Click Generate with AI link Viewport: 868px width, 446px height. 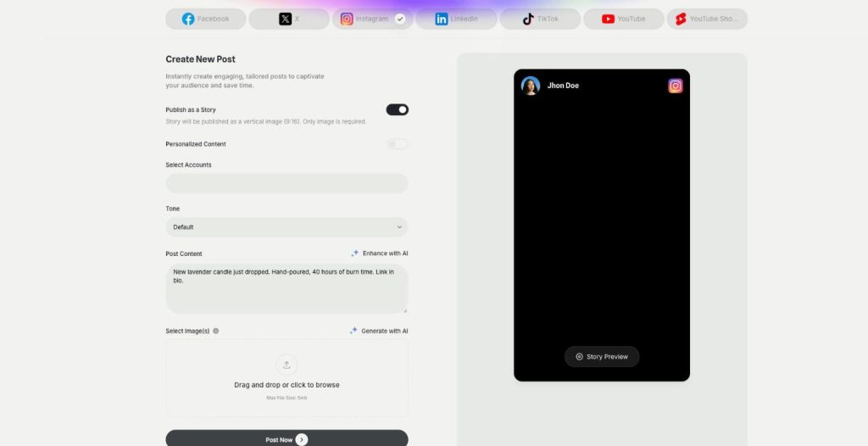379,331
